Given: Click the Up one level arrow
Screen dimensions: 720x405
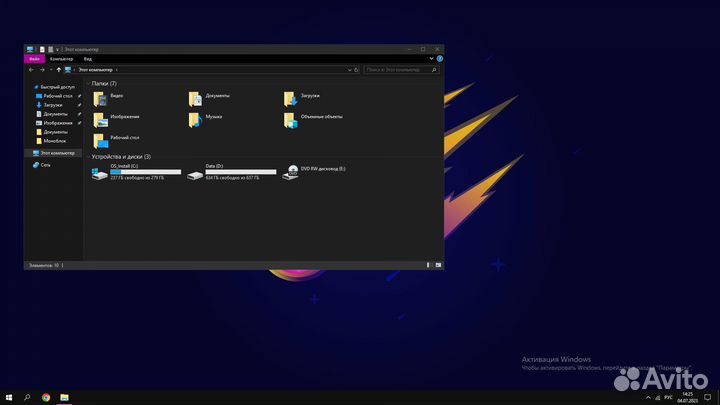Looking at the screenshot, I should pyautogui.click(x=58, y=70).
